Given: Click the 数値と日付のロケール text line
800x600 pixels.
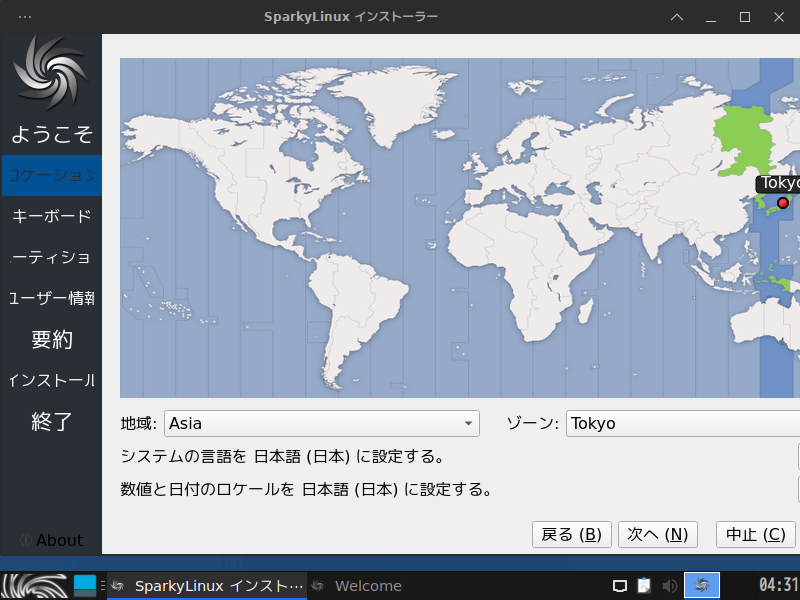Looking at the screenshot, I should coord(306,489).
